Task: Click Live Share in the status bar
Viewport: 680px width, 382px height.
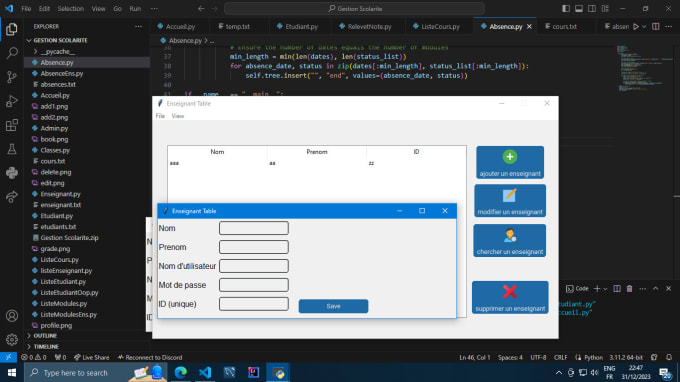Action: click(92, 357)
